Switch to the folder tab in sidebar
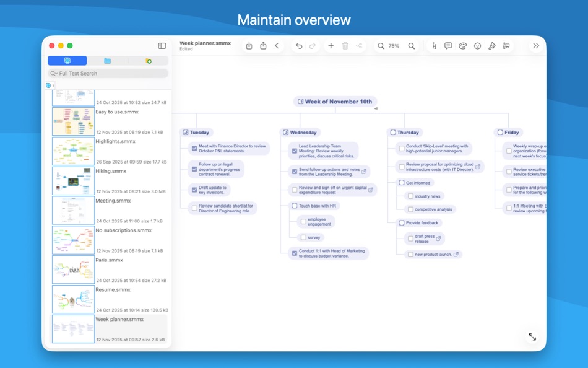The image size is (588, 368). click(x=108, y=60)
